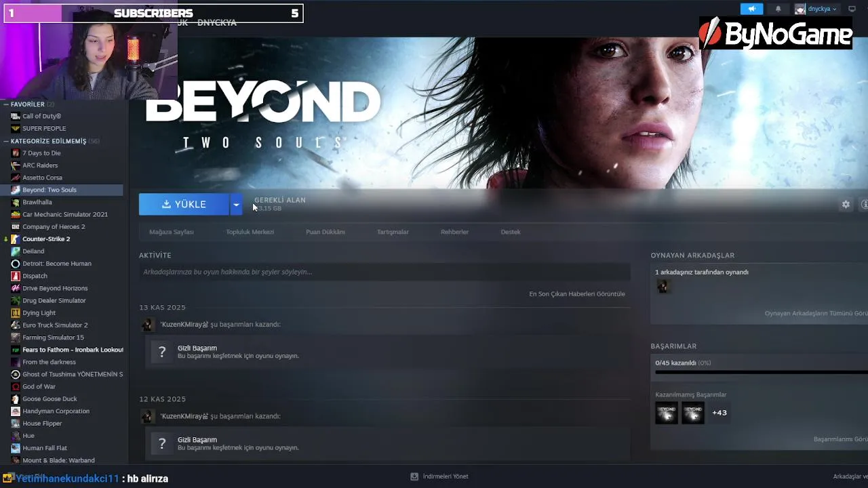Click KuzenKMiray name in 12 KAS entry
The width and height of the screenshot is (868, 488).
pyautogui.click(x=184, y=416)
